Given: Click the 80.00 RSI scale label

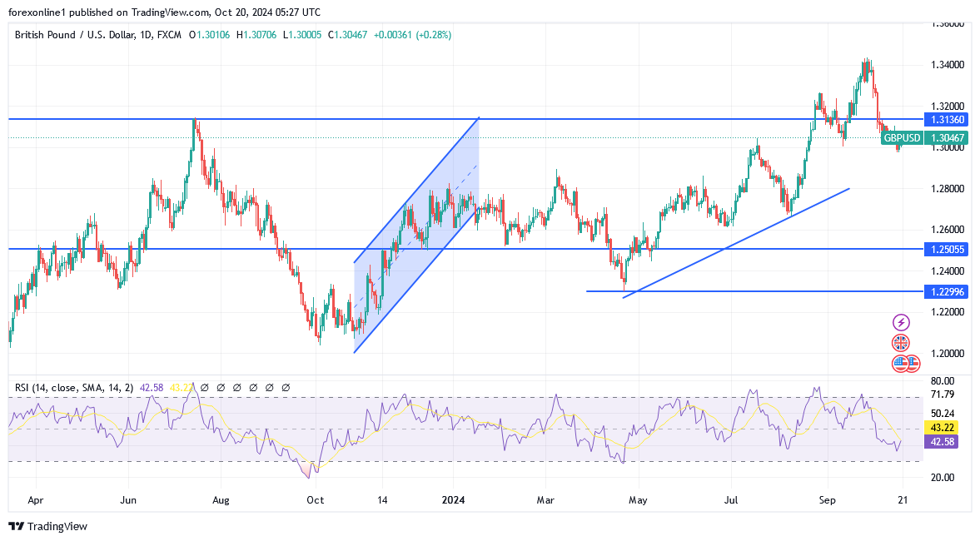Looking at the screenshot, I should pyautogui.click(x=943, y=381).
